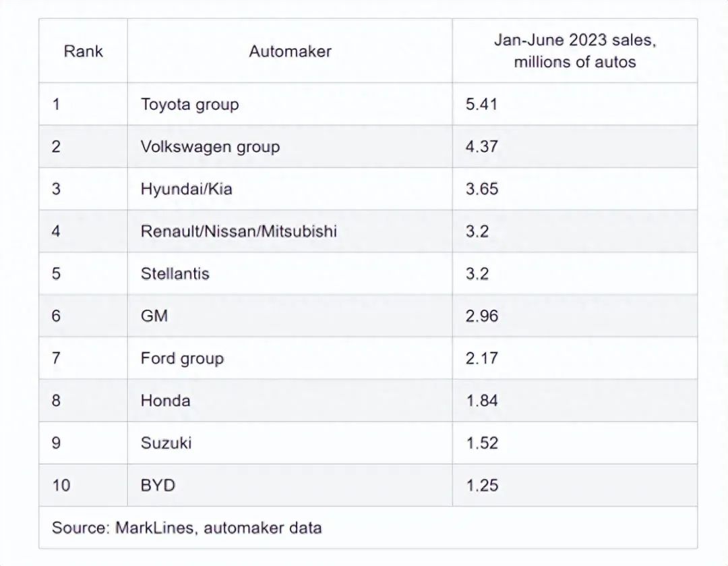Click the Stellantis automaker cell
Viewport: 728px width, 566px height.
(x=175, y=273)
